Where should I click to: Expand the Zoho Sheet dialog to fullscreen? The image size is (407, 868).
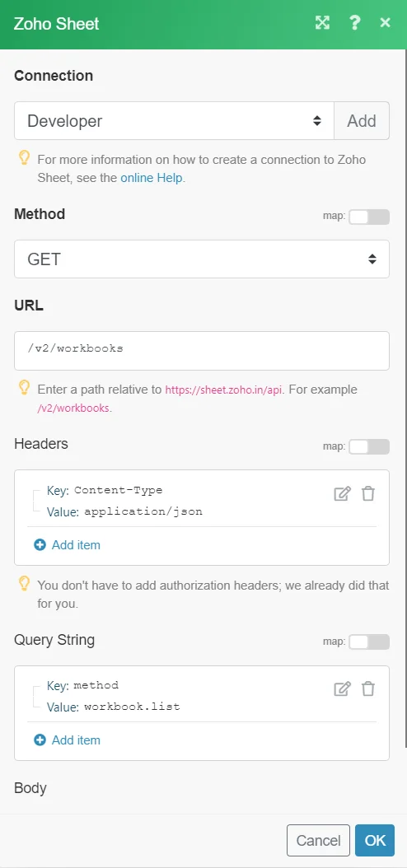322,23
